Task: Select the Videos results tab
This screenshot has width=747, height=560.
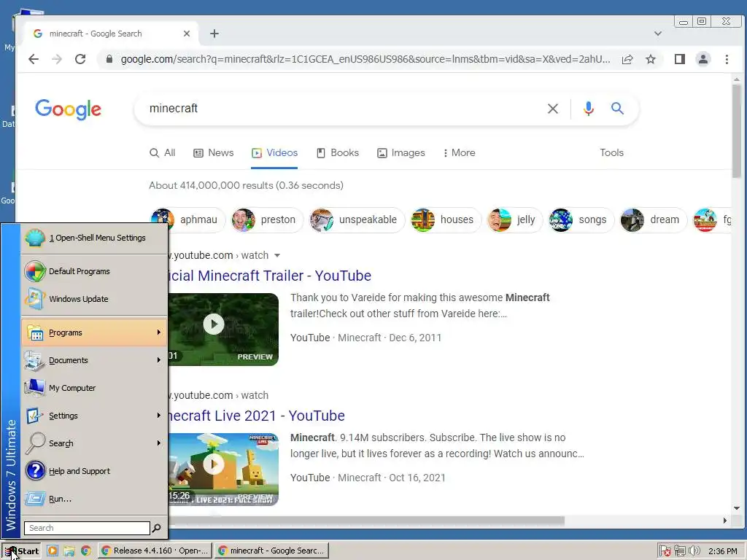Action: point(274,153)
